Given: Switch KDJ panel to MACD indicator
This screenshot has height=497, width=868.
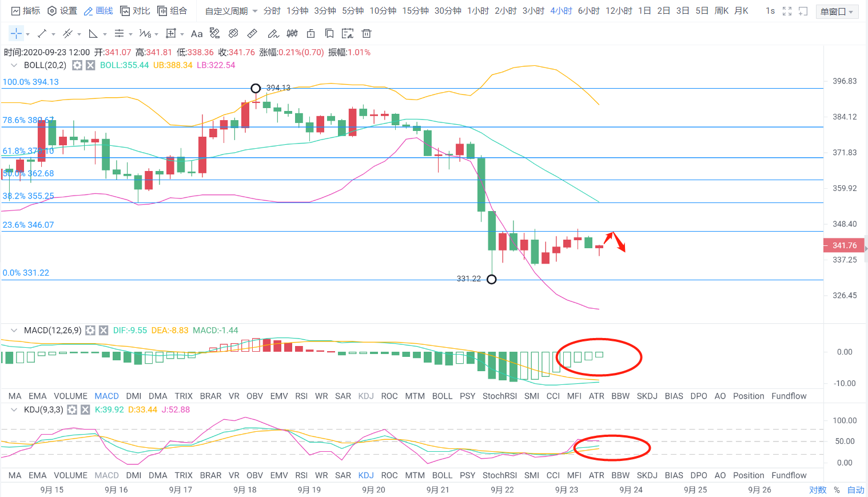Looking at the screenshot, I should coord(107,476).
